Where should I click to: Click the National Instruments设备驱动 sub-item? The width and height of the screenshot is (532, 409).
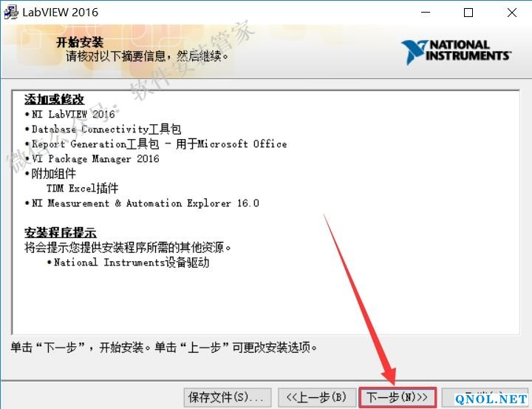(x=132, y=263)
